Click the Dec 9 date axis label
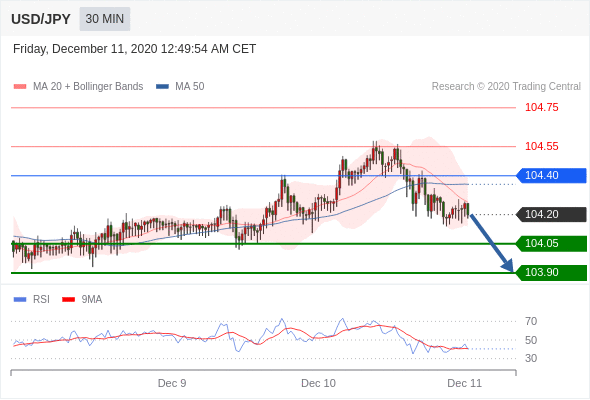 tap(172, 383)
